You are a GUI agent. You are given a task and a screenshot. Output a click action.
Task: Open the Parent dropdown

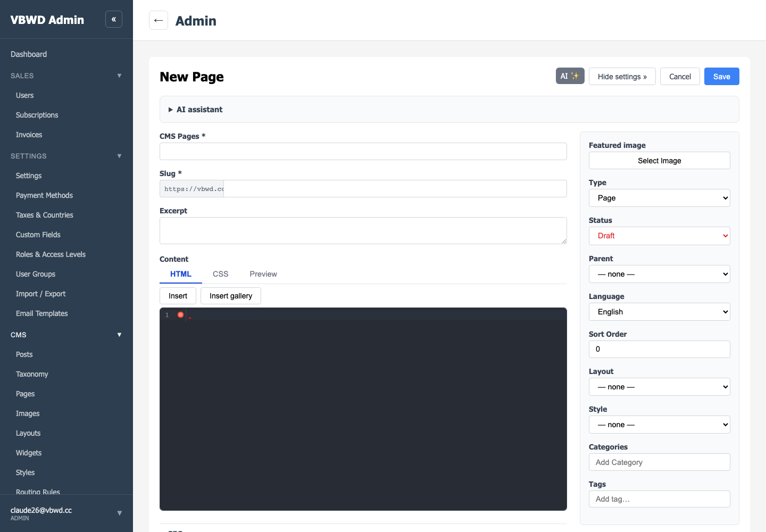tap(660, 274)
